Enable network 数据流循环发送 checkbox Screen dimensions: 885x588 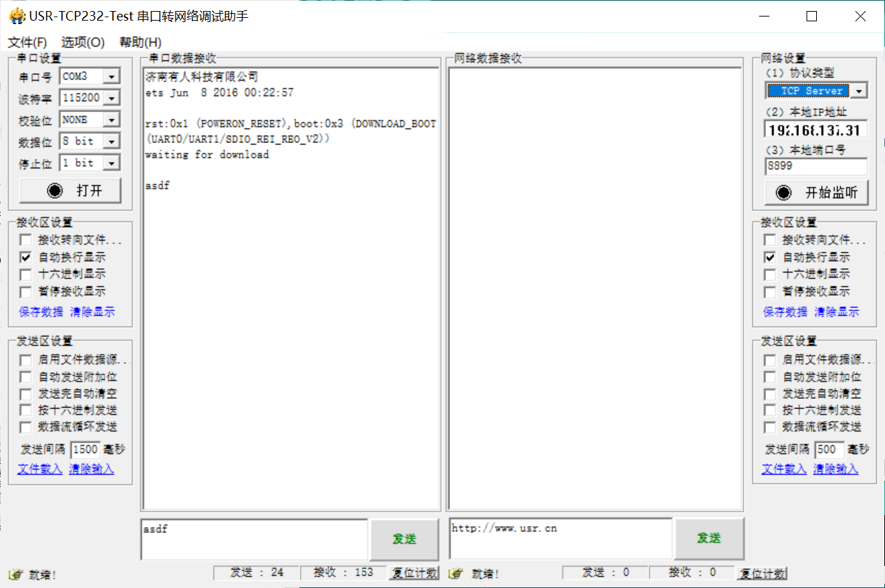click(x=770, y=427)
